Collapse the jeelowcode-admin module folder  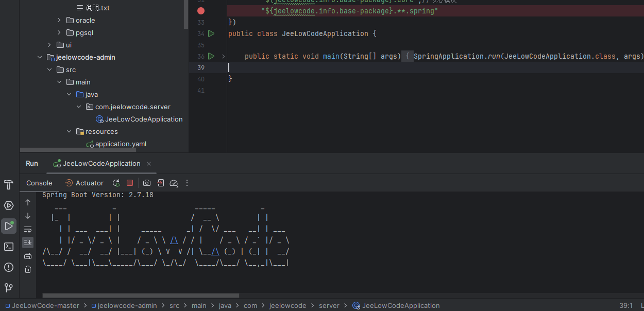click(x=40, y=57)
